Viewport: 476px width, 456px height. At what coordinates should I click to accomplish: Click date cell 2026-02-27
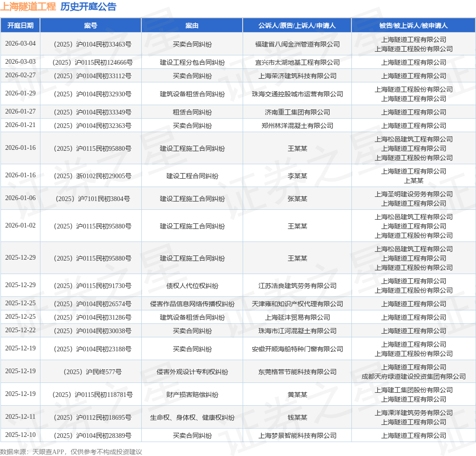[20, 75]
